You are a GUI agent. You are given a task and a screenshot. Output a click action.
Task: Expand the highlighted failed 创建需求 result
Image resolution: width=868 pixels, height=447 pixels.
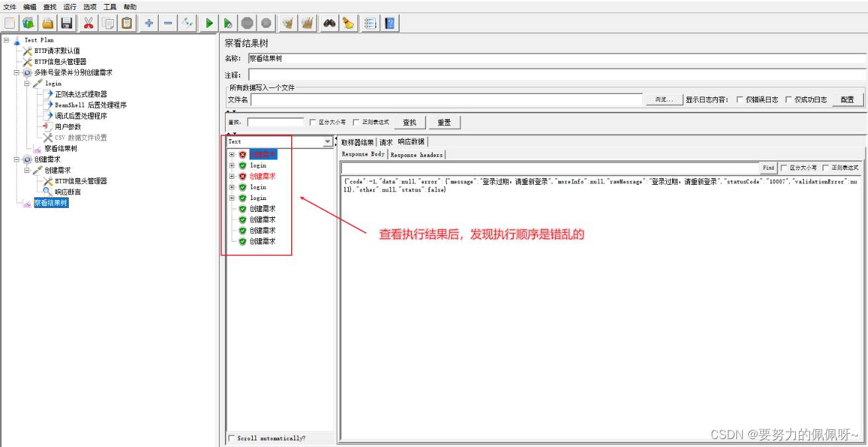[x=232, y=154]
